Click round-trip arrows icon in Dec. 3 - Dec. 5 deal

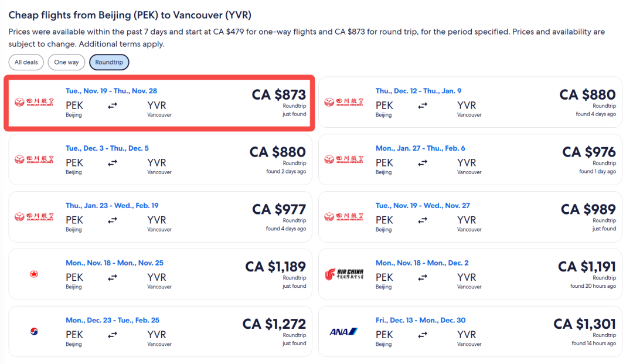click(x=113, y=163)
